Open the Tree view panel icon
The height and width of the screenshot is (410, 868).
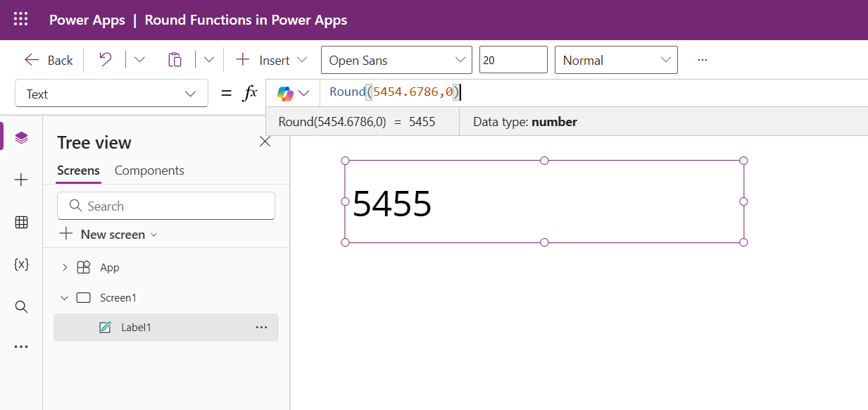coord(21,137)
